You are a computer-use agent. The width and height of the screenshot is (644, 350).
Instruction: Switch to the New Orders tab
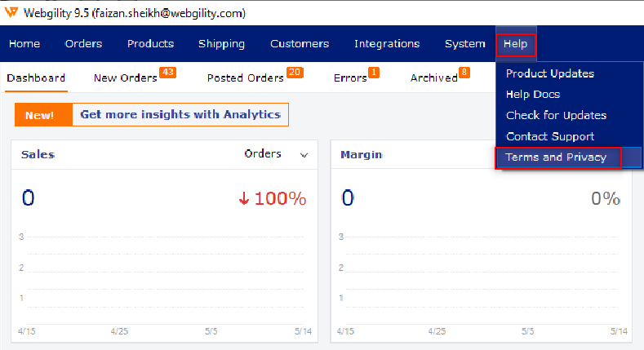(x=125, y=78)
